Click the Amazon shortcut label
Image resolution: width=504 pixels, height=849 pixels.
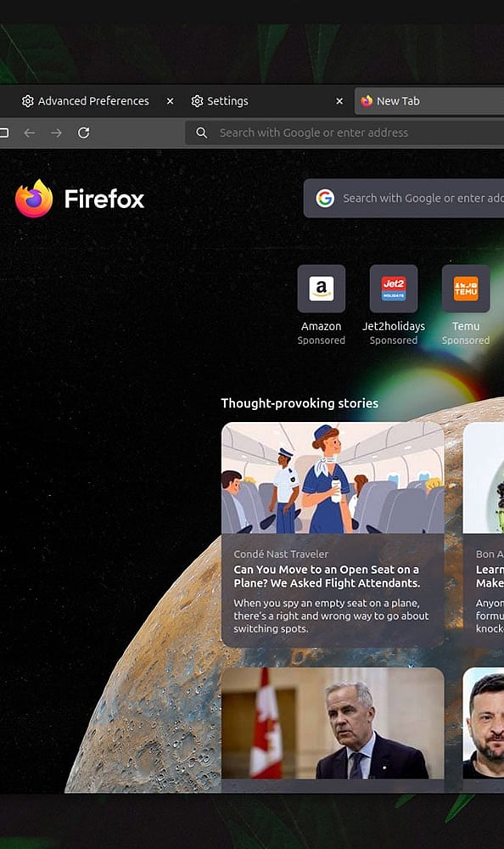point(321,327)
